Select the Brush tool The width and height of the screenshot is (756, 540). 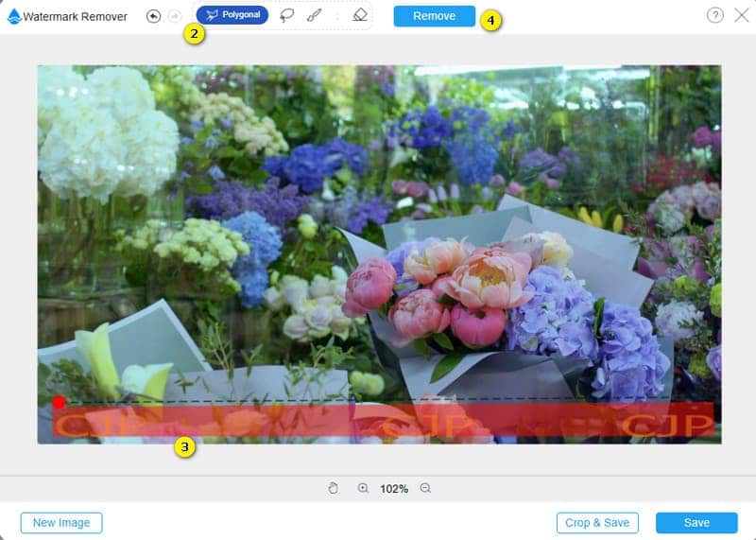click(x=311, y=16)
